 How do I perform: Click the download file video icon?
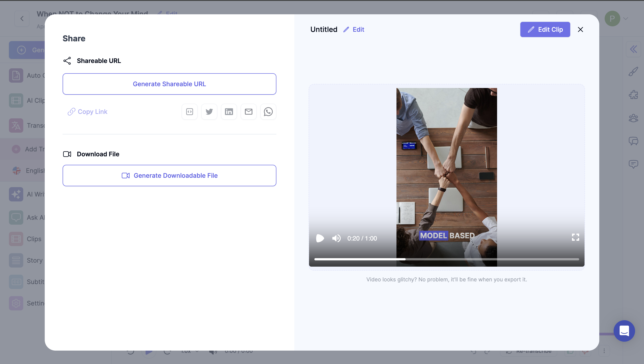point(67,154)
